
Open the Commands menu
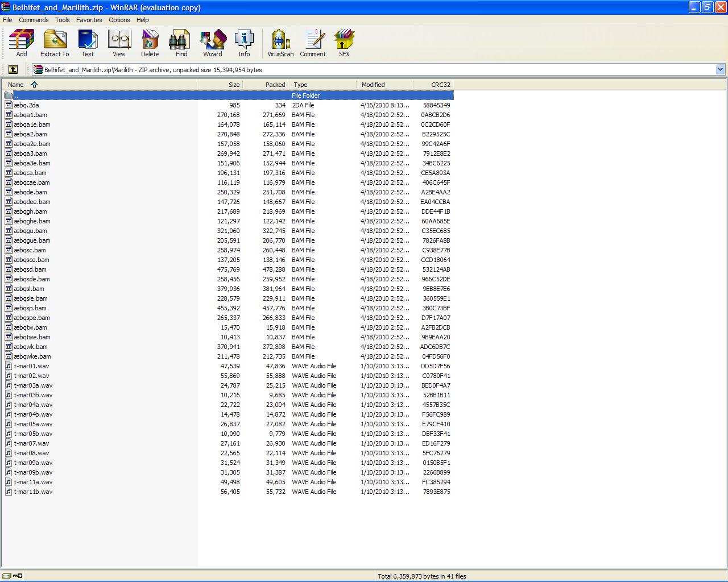tap(34, 20)
